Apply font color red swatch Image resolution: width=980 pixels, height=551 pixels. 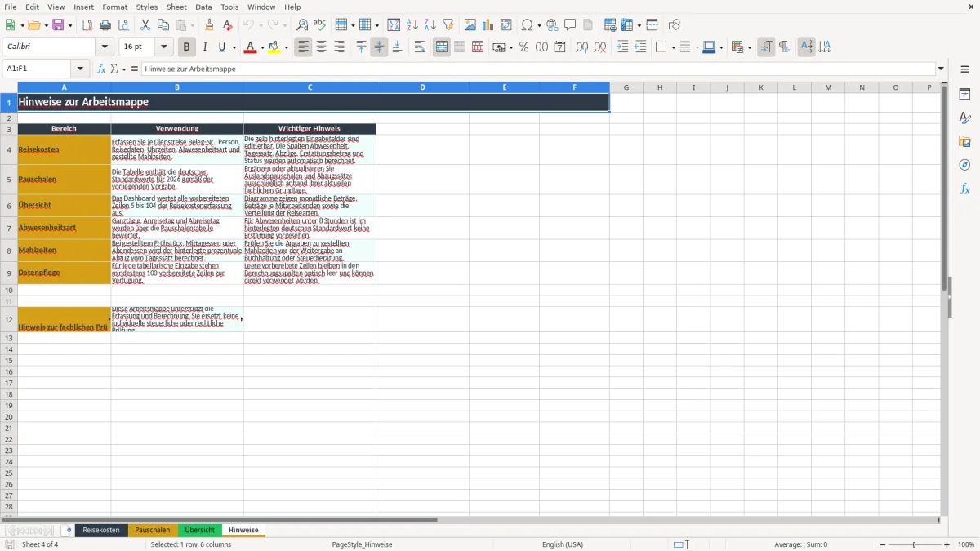(250, 47)
